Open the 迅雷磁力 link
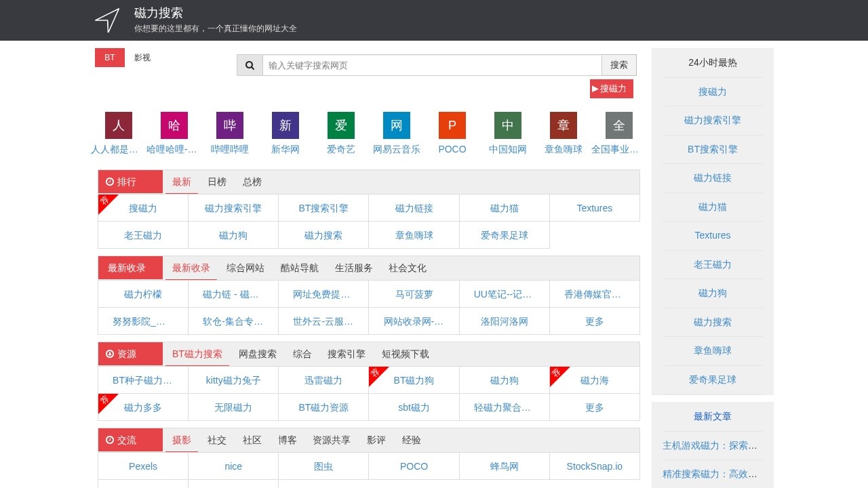868x488 pixels. (323, 380)
